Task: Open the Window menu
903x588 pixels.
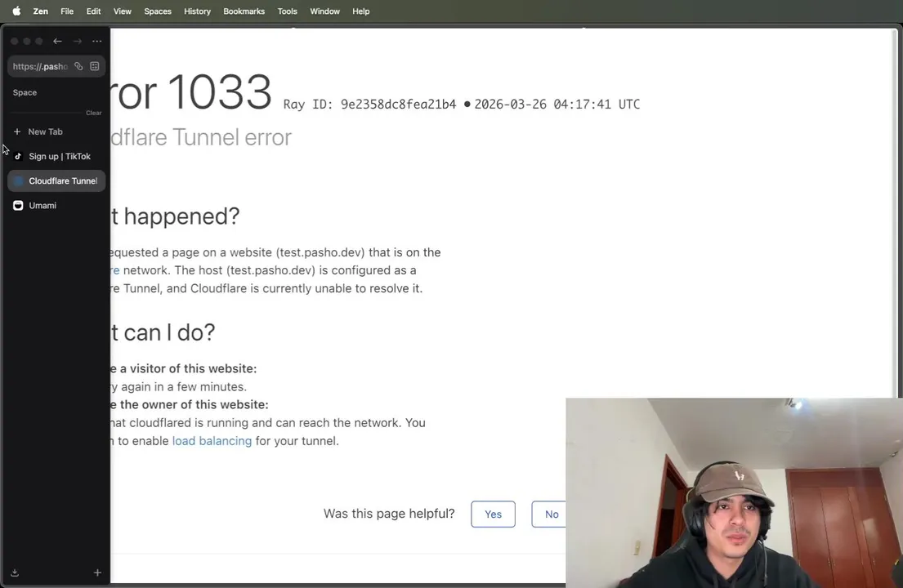Action: (x=324, y=11)
